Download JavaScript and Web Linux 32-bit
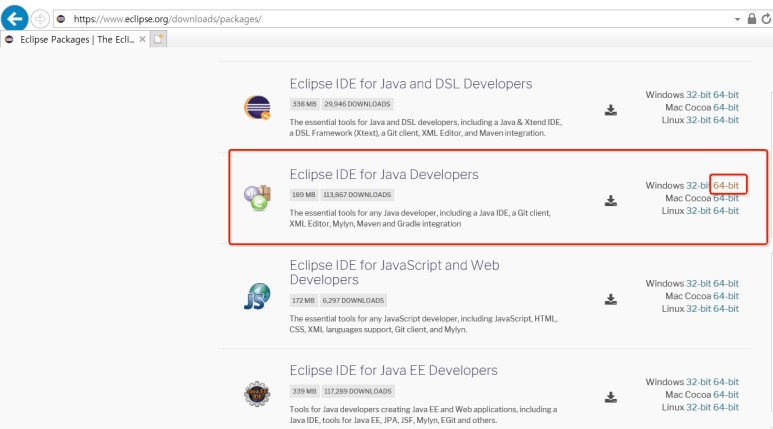This screenshot has width=773, height=429. point(698,309)
